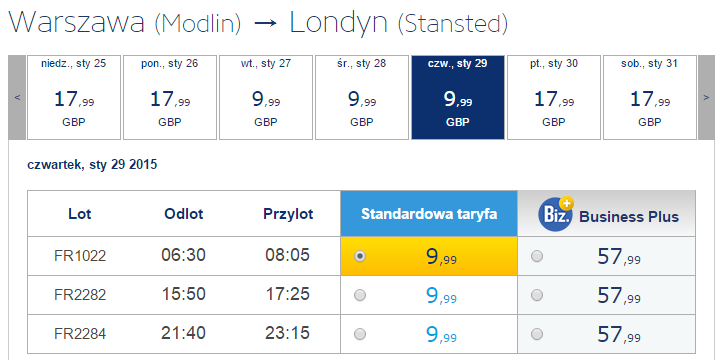Click the Standardowa taryfa column header
Image resolution: width=719 pixels, height=360 pixels.
(429, 214)
